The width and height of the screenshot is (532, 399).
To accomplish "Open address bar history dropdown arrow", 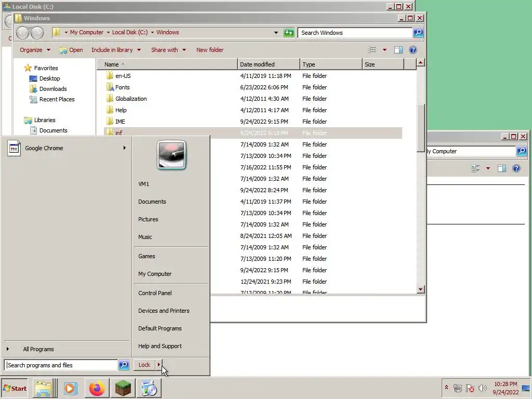I will [x=276, y=33].
